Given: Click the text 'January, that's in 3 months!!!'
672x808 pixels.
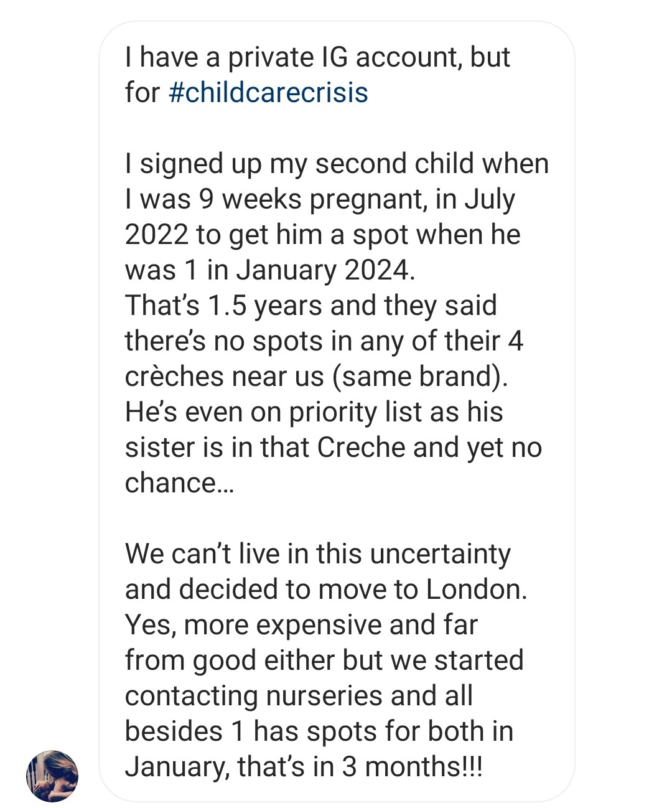Looking at the screenshot, I should pos(304,767).
